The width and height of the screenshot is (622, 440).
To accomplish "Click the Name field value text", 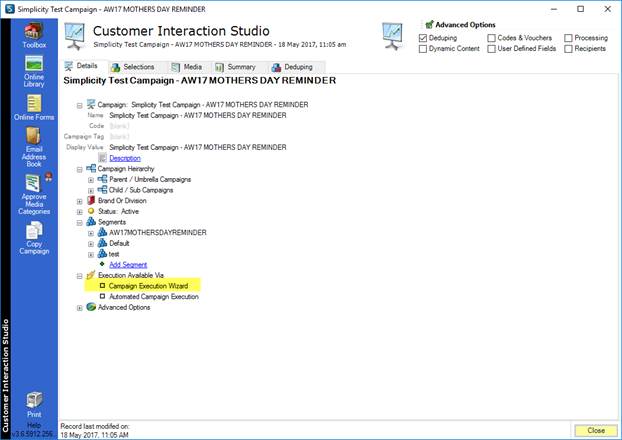I will [198, 115].
